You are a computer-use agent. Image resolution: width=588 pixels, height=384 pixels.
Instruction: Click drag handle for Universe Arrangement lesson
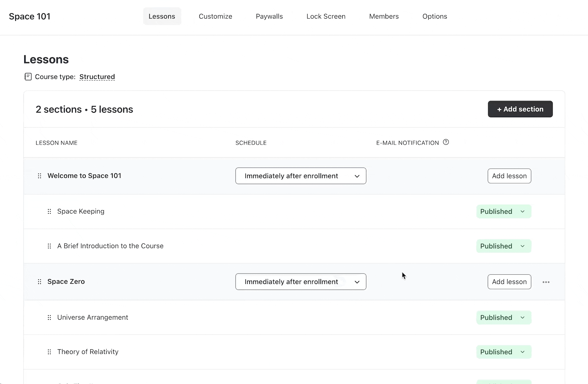click(x=49, y=318)
